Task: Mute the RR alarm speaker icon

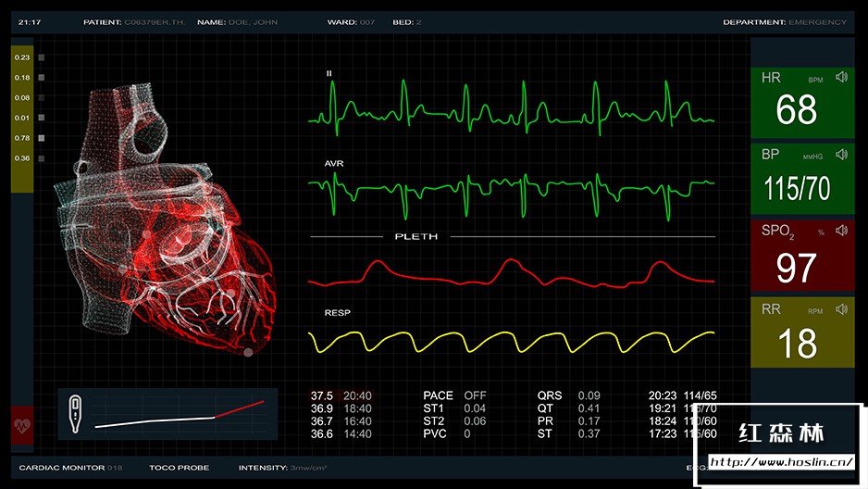Action: click(841, 308)
